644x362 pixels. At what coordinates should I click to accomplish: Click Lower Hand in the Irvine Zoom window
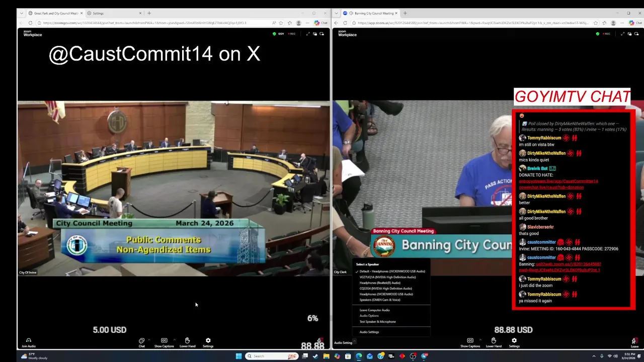[x=187, y=343]
